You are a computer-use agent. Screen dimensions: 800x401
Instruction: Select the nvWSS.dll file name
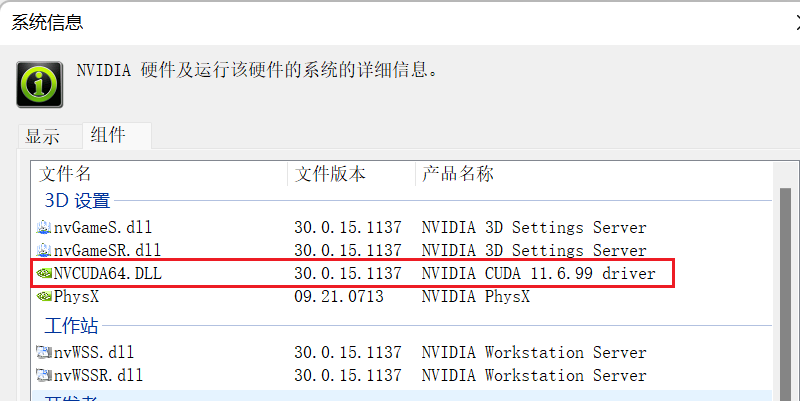(x=94, y=352)
